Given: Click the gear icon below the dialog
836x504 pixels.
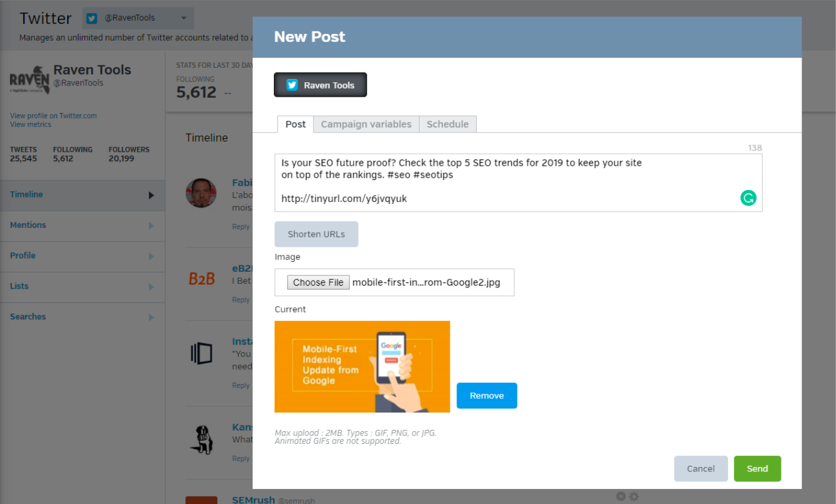Looking at the screenshot, I should (634, 496).
